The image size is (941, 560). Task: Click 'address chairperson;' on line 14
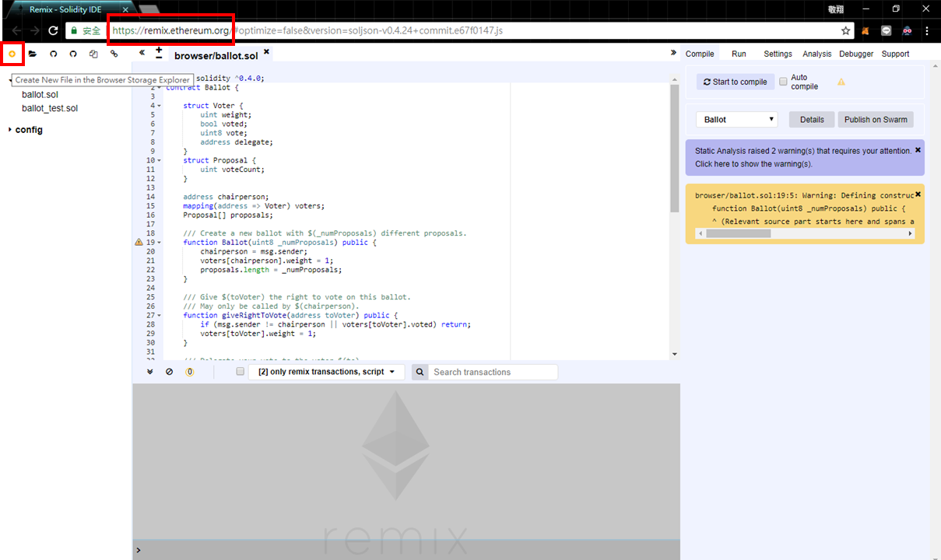(226, 197)
